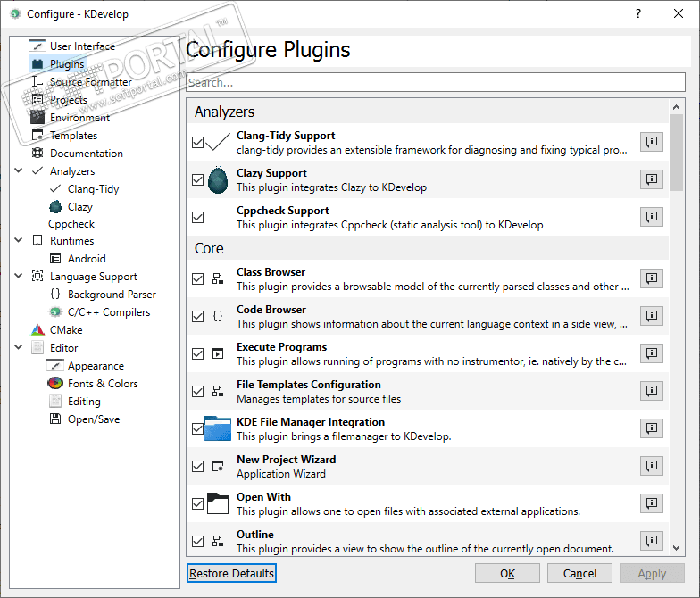Click Restore Defaults button
Viewport: 700px width, 598px height.
pyautogui.click(x=231, y=573)
